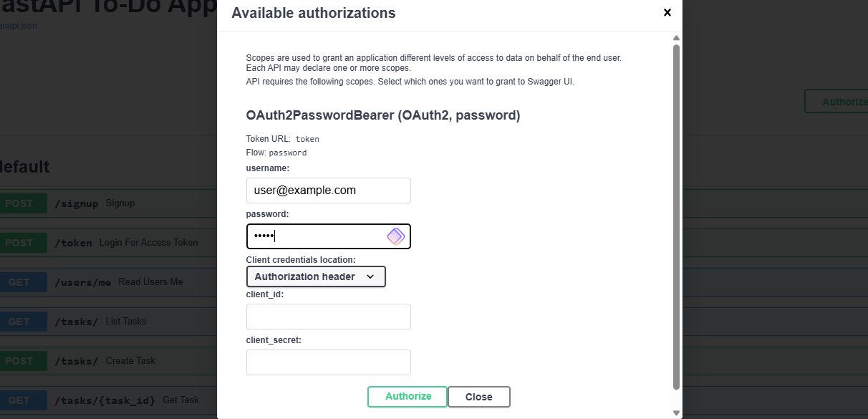Close the authorizations dialog with X
The image size is (868, 419).
point(667,13)
